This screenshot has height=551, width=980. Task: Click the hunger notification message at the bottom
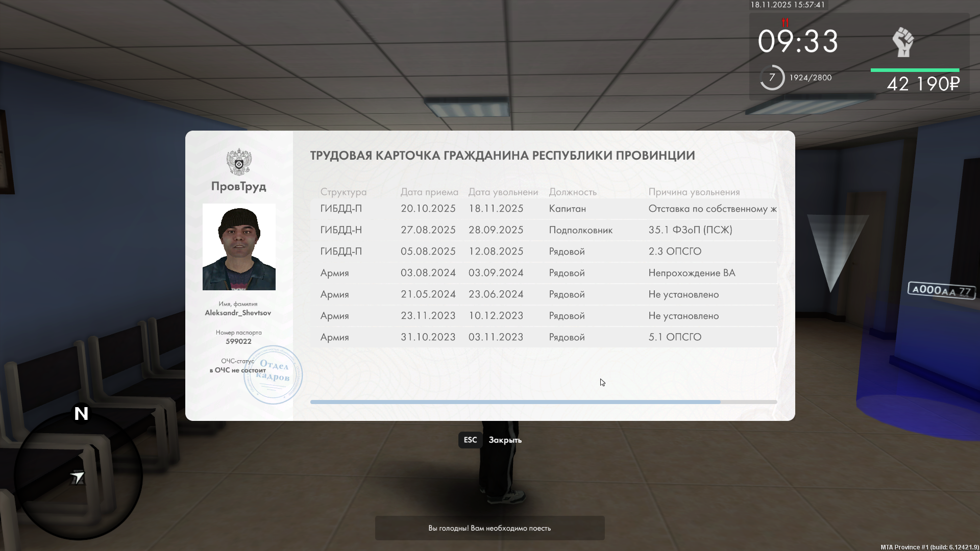coord(489,528)
